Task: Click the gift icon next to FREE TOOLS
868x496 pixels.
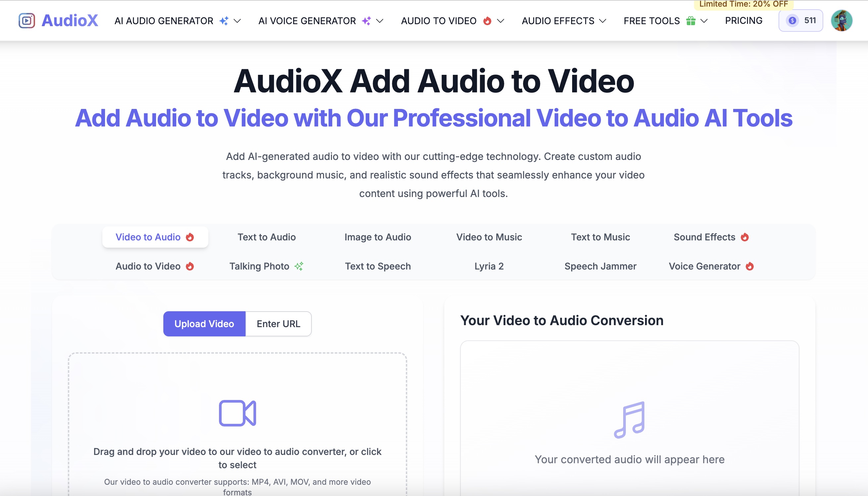Action: 690,21
